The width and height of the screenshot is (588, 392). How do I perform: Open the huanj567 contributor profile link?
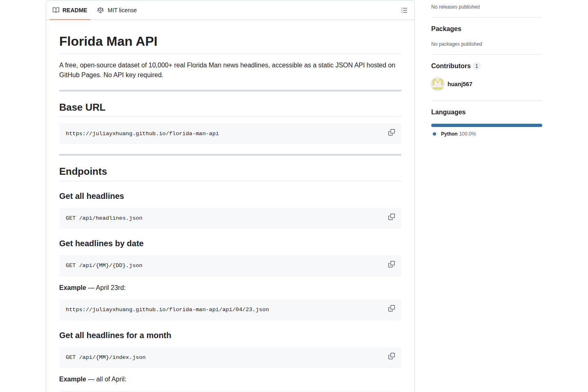(460, 84)
